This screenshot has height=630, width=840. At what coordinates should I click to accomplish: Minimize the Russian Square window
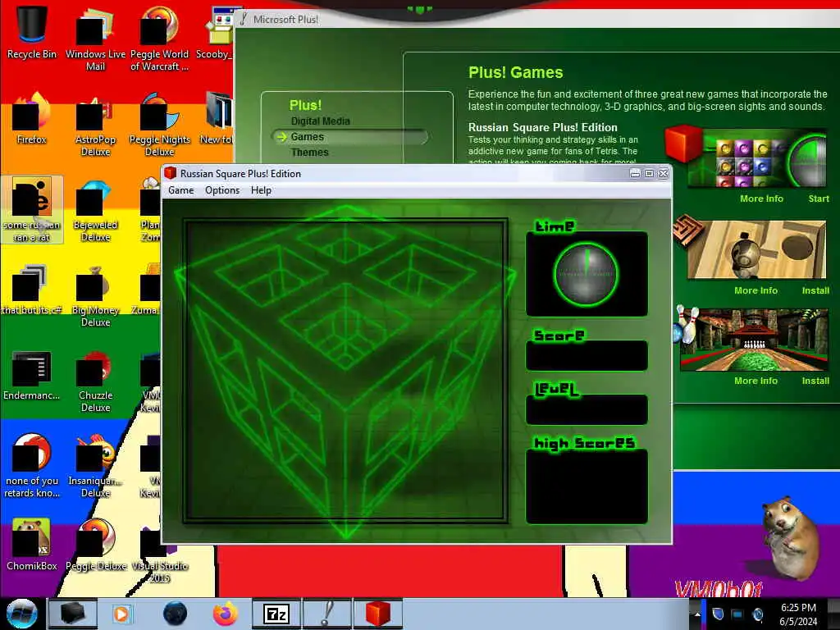[x=635, y=174]
